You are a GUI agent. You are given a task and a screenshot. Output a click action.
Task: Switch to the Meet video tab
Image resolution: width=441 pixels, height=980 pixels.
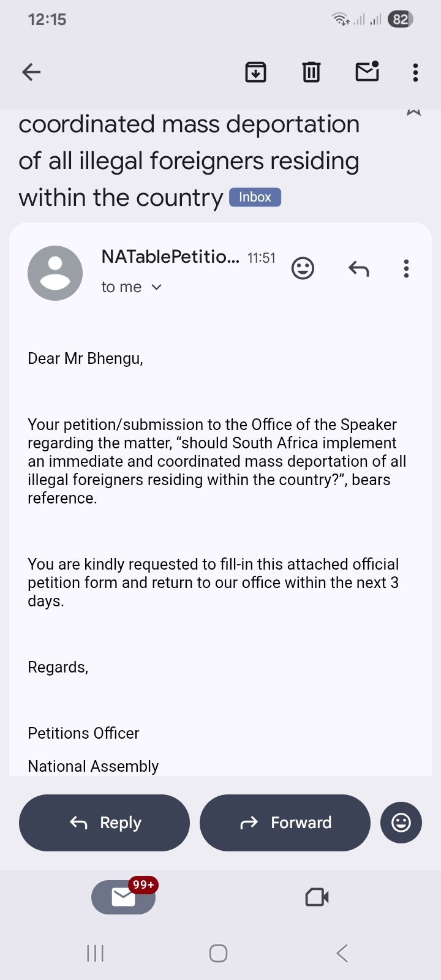coord(317,897)
